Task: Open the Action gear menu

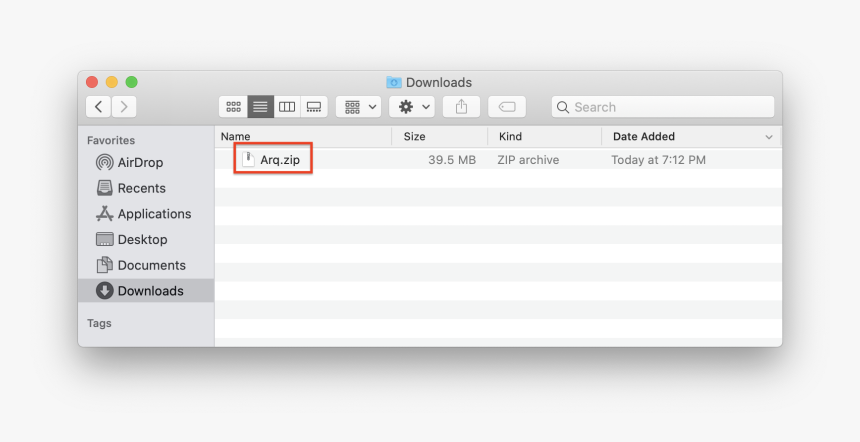Action: (x=413, y=107)
